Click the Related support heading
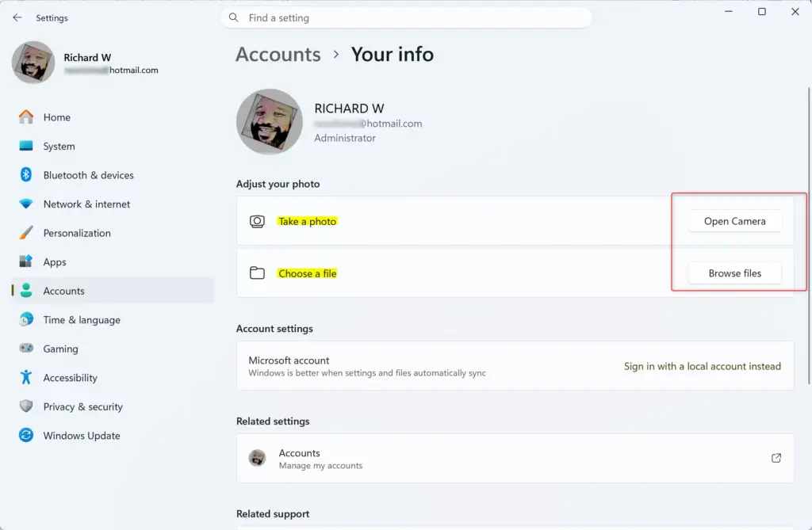 coord(273,513)
